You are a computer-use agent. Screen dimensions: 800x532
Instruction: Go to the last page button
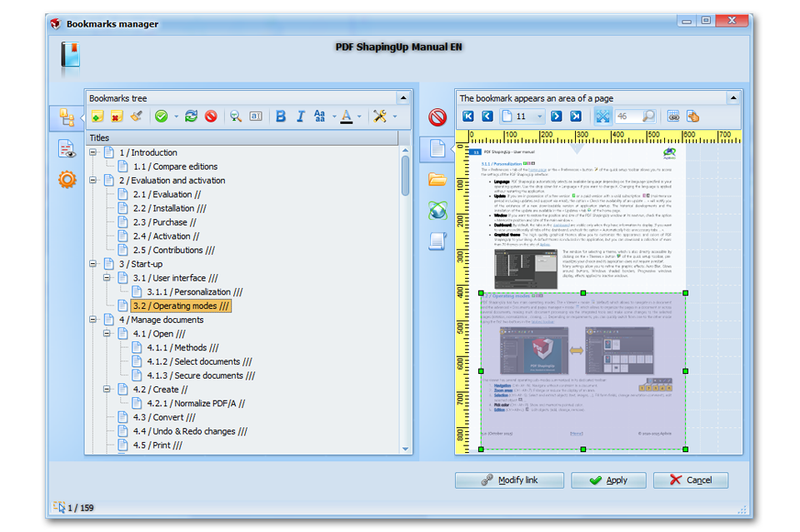tap(576, 117)
